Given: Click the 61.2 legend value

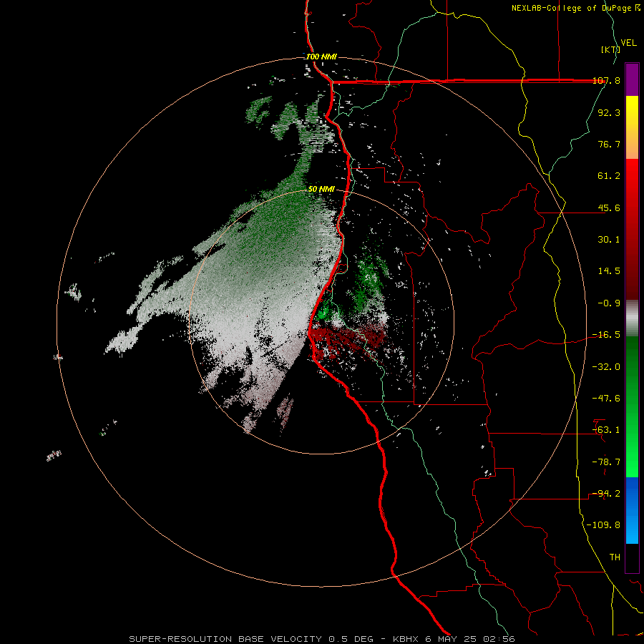Looking at the screenshot, I should (x=609, y=176).
